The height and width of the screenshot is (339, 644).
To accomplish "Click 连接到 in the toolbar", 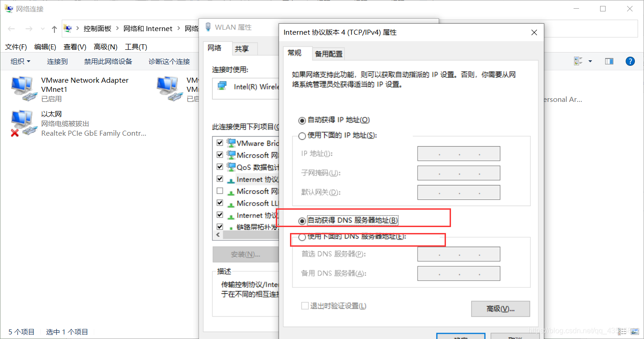I will (57, 61).
